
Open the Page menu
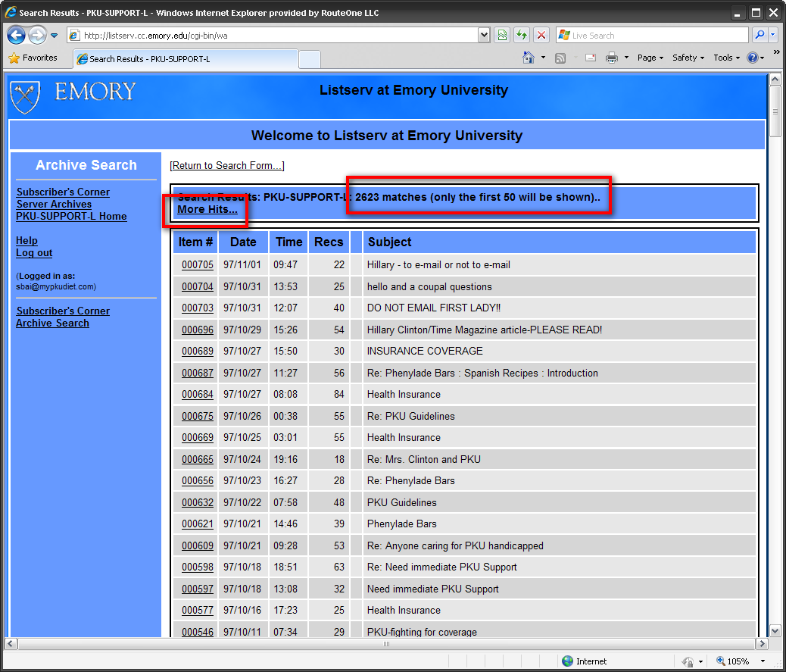(650, 58)
